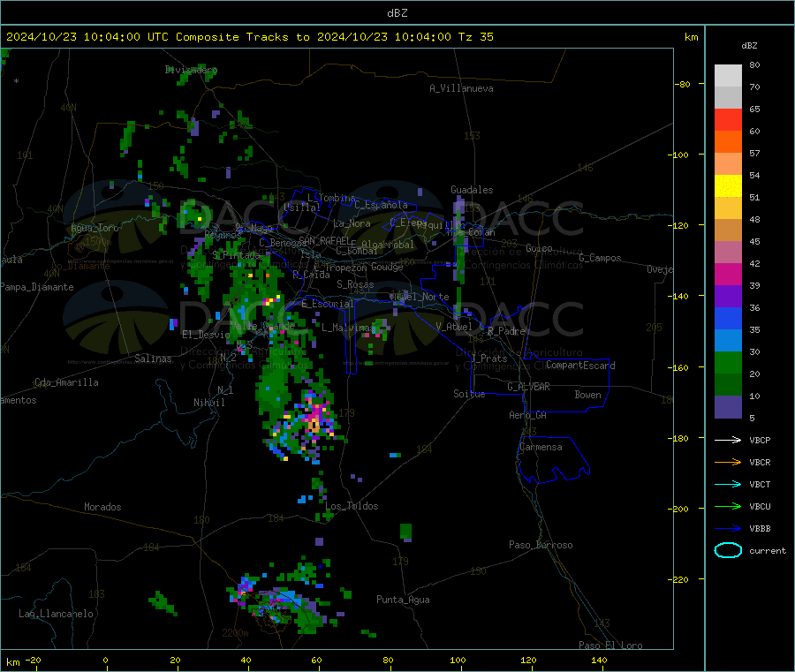Click the Divisadero label on map

(191, 70)
